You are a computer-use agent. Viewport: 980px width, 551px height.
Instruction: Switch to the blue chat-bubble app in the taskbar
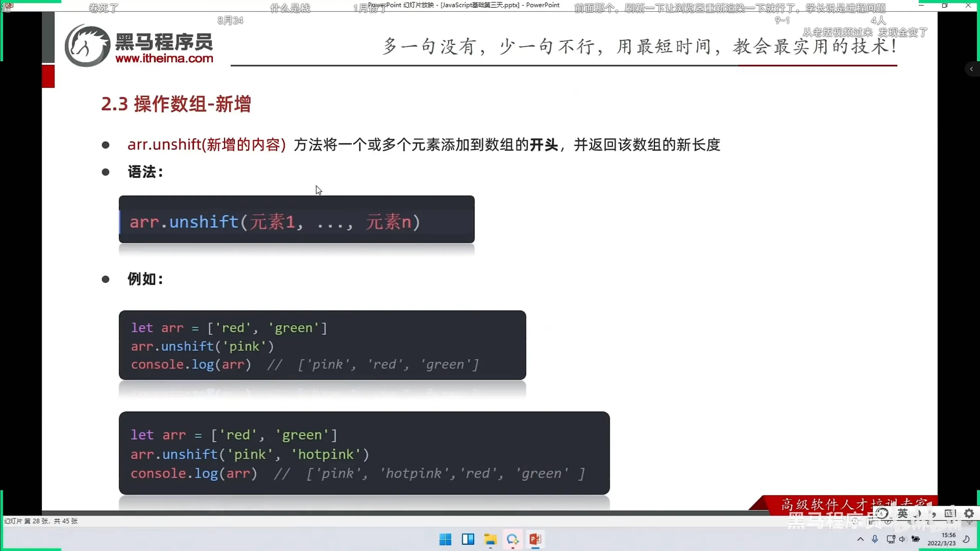coord(513,539)
